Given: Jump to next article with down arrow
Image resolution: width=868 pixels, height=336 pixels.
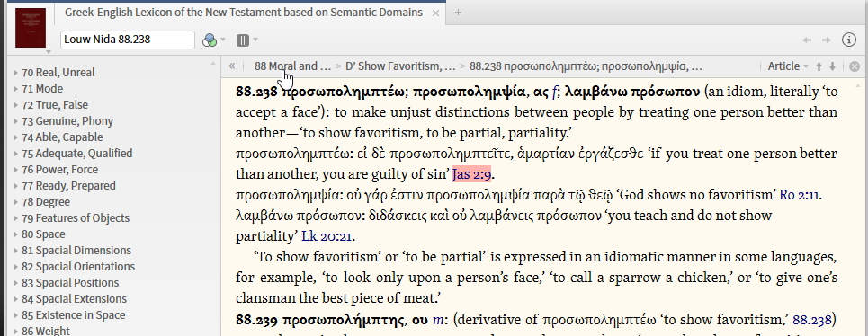Looking at the screenshot, I should tap(832, 66).
